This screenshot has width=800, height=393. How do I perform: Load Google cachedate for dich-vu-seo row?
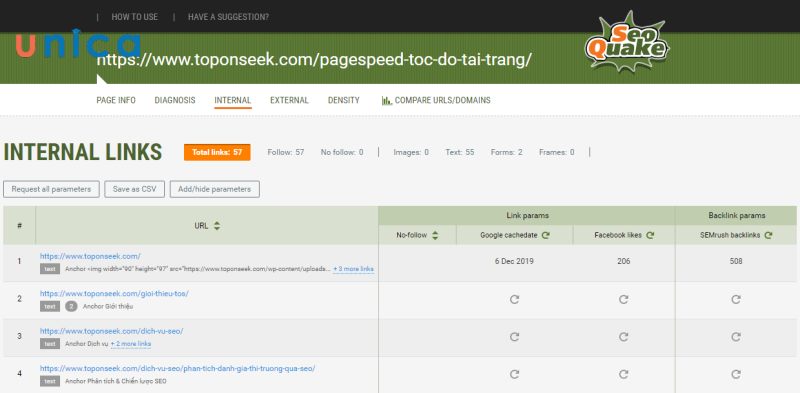pyautogui.click(x=514, y=337)
